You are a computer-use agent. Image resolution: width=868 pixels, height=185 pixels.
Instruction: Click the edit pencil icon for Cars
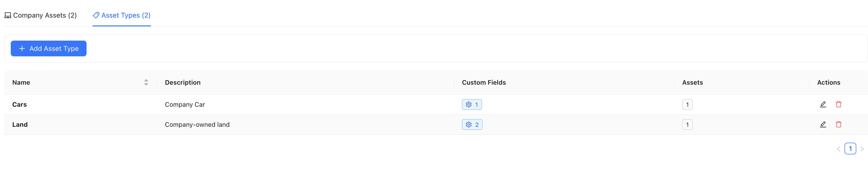[x=823, y=104]
